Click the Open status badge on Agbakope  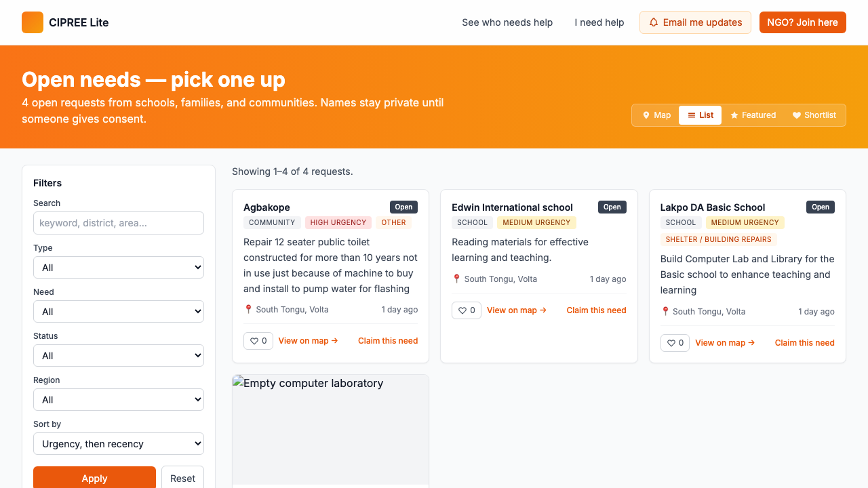coord(403,207)
